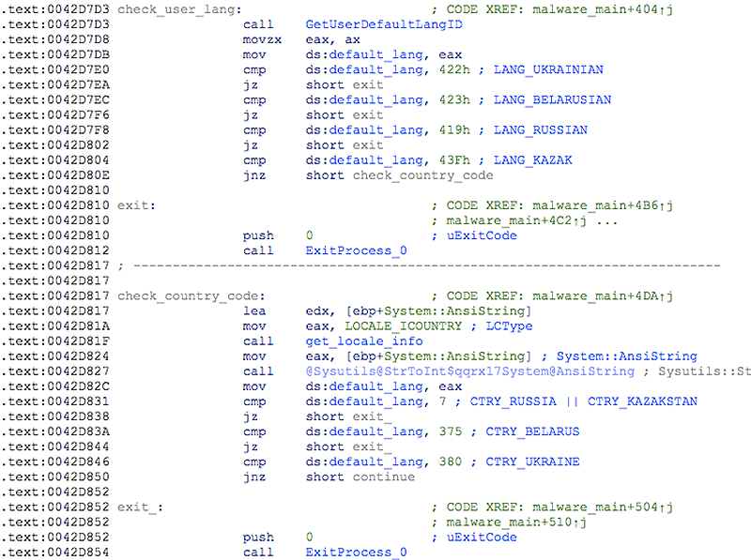Select the LOCALE_ICOUNTRY constant

coord(404,326)
